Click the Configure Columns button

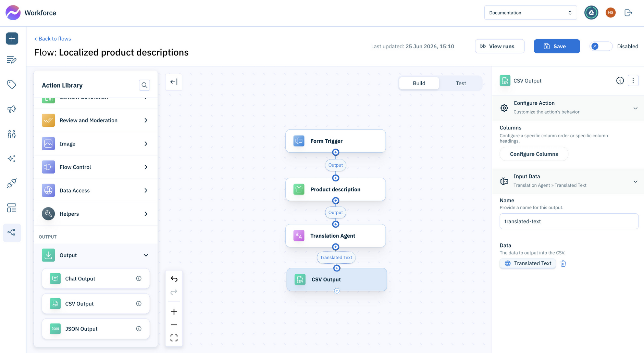point(534,154)
